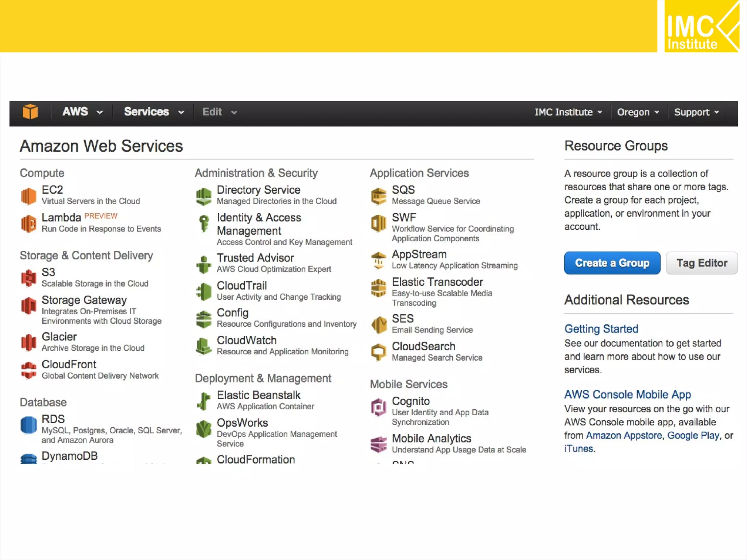Expand the AWS dropdown menu

82,112
